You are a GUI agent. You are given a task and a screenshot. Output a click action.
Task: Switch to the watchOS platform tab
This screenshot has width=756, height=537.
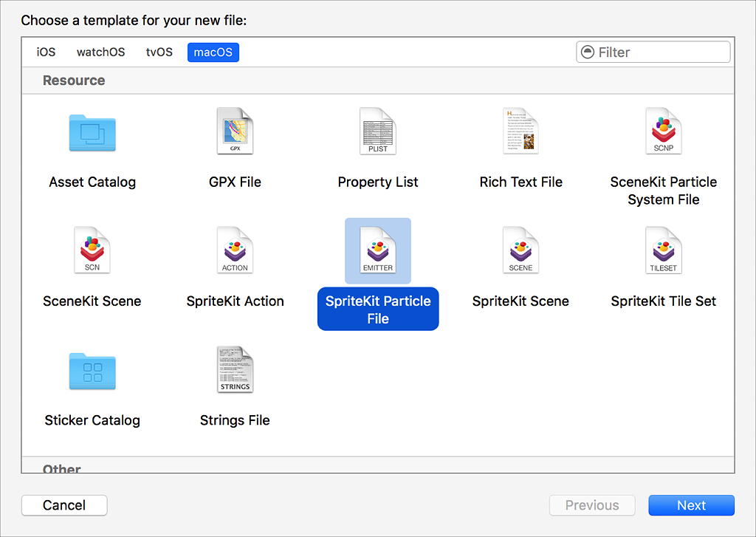[x=100, y=52]
